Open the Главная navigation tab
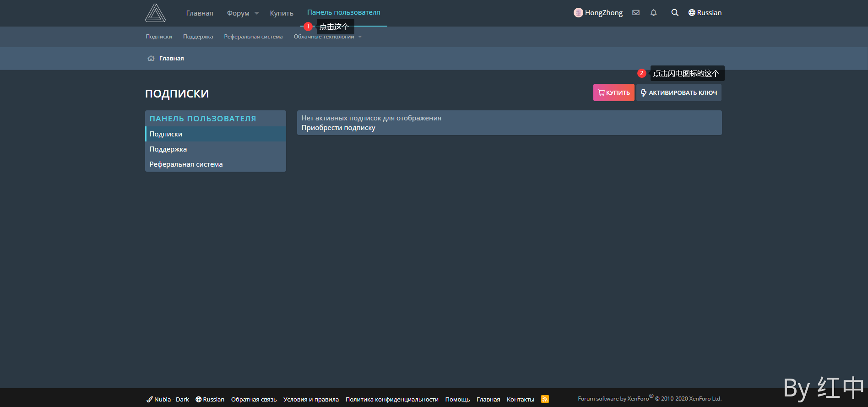The height and width of the screenshot is (407, 868). [x=200, y=13]
